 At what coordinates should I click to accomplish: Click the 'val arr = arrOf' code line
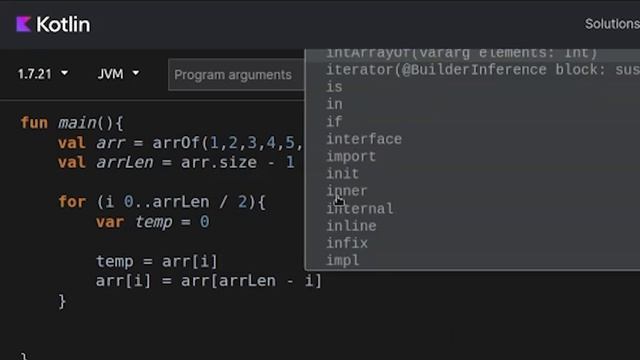(x=180, y=143)
